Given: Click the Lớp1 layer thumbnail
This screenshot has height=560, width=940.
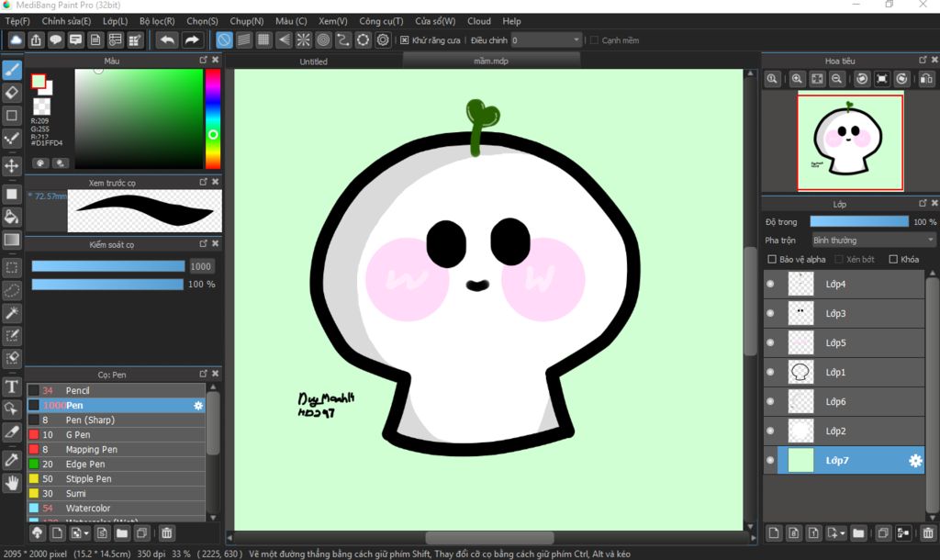Looking at the screenshot, I should [x=800, y=373].
